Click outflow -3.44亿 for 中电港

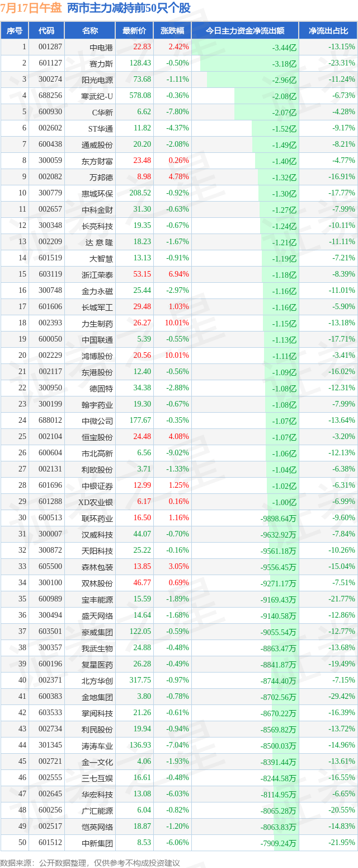pos(284,48)
